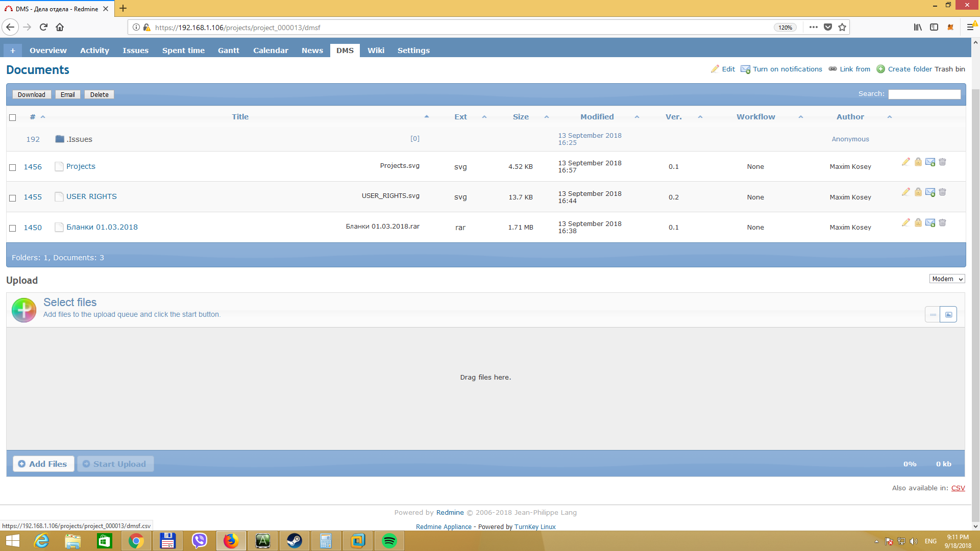Screen dimensions: 980x551
Task: Click Create folder green plus icon
Action: click(880, 69)
